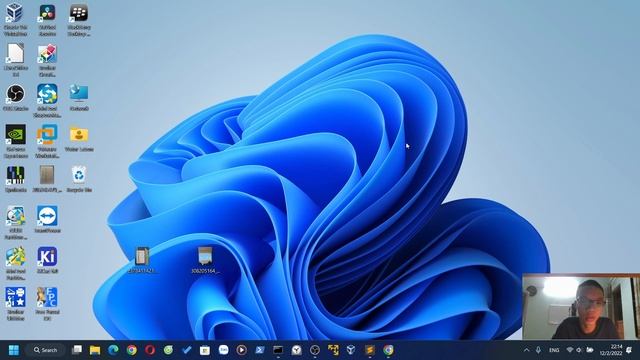This screenshot has height=360, width=640.
Task: Select the BlackBerry desktop shortcut
Action: tap(79, 19)
